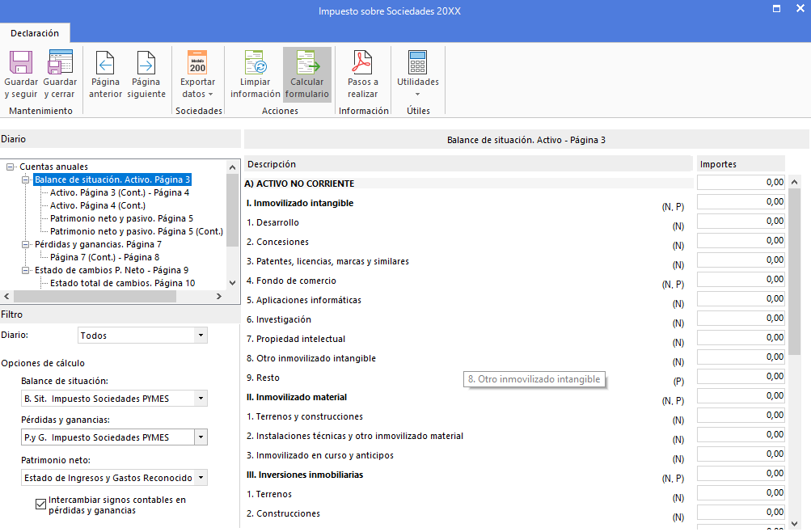Open Patrimonio neto dropdown
Screen dimensions: 811x532
click(201, 478)
